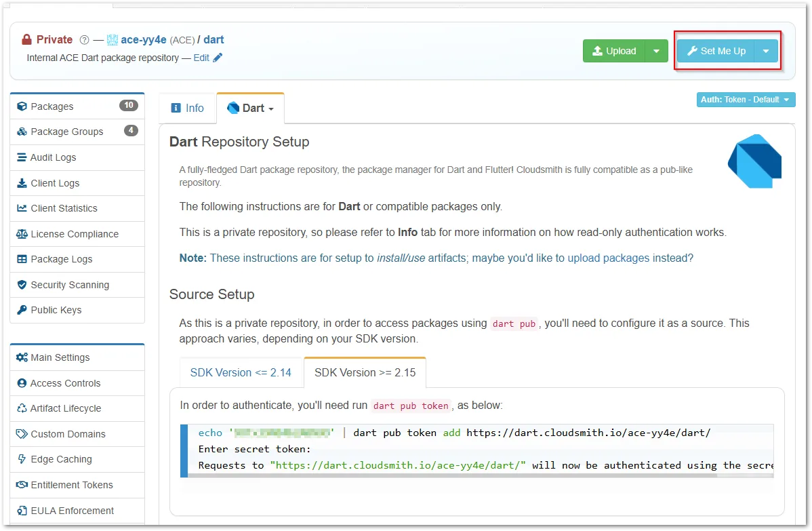Click the Info tab's blue info icon
Viewport: 812px width, 531px height.
pos(176,108)
